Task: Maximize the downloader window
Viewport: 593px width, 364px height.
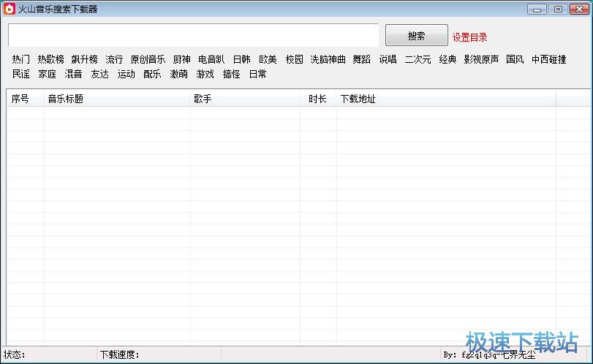Action: 558,9
